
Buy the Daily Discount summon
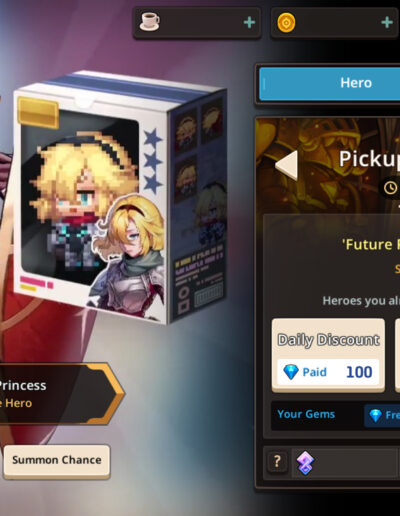(328, 355)
